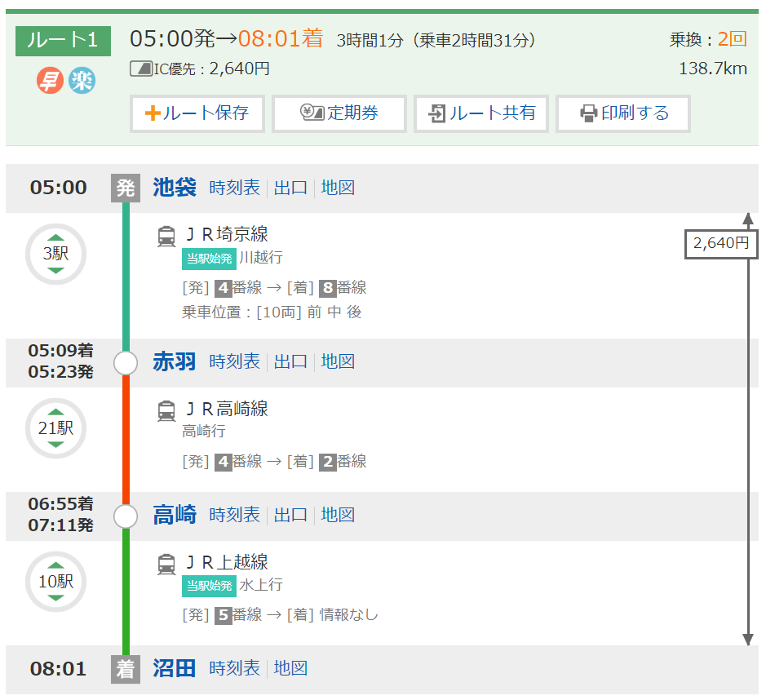Open 沼田 station link
766x700 pixels.
175,669
